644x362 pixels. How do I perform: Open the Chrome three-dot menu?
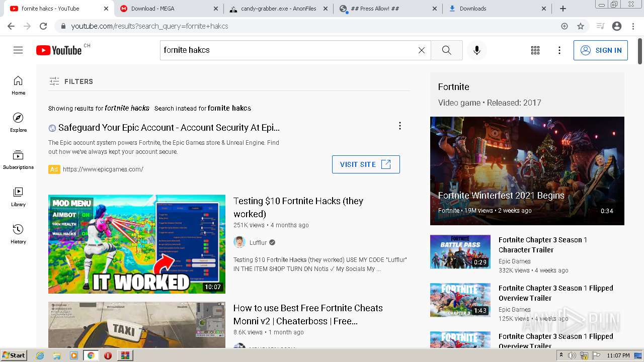click(633, 26)
